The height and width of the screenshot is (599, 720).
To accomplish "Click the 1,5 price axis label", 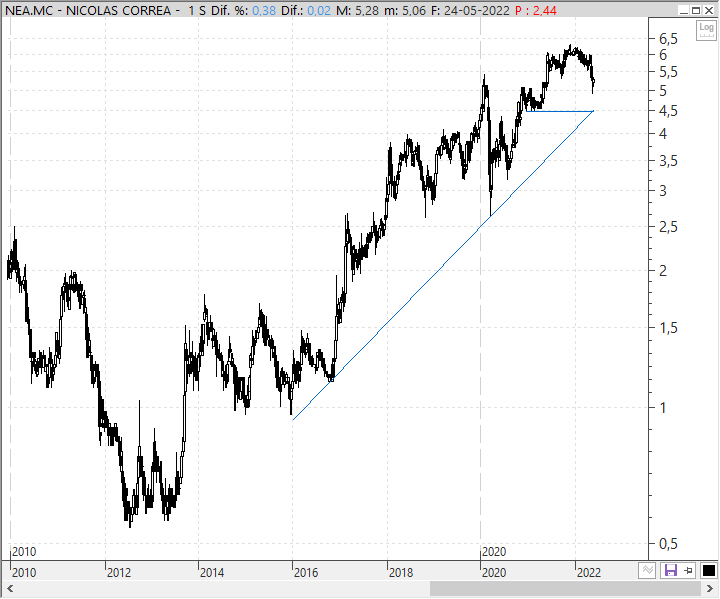I will (668, 328).
